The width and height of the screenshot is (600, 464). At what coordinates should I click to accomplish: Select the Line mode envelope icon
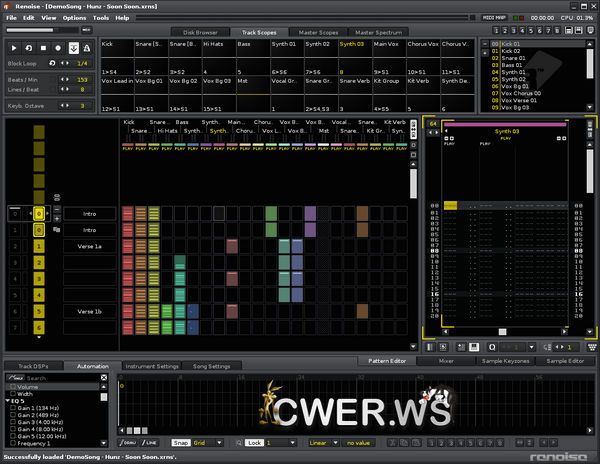(149, 442)
